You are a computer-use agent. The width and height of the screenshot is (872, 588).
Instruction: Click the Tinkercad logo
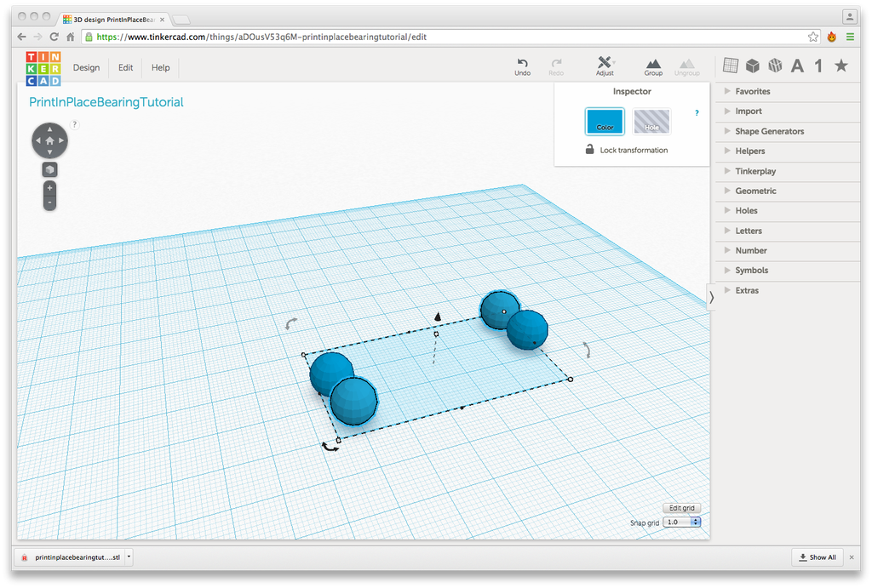(x=43, y=69)
